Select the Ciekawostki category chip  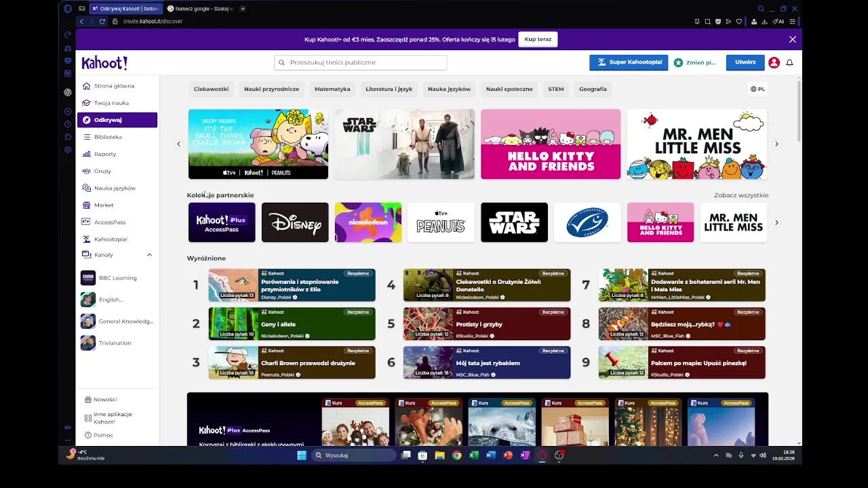(212, 89)
